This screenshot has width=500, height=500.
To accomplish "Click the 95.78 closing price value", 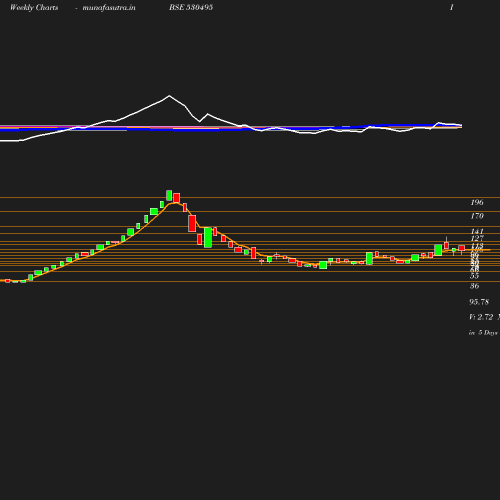I will click(479, 302).
